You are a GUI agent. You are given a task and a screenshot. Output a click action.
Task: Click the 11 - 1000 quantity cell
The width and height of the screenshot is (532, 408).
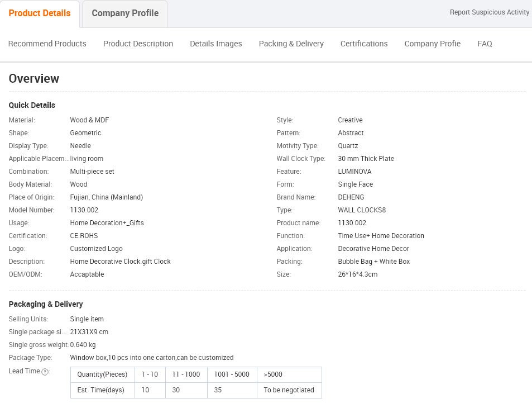pyautogui.click(x=186, y=374)
